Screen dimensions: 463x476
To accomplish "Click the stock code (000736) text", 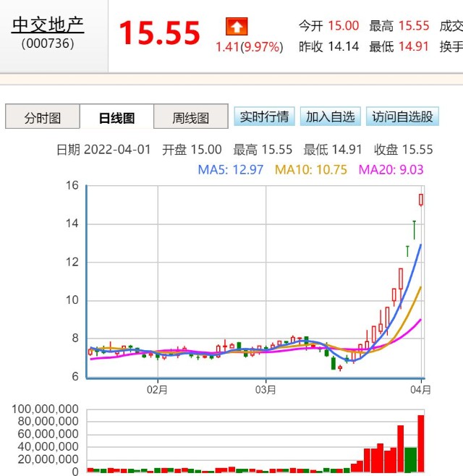I will pos(48,43).
